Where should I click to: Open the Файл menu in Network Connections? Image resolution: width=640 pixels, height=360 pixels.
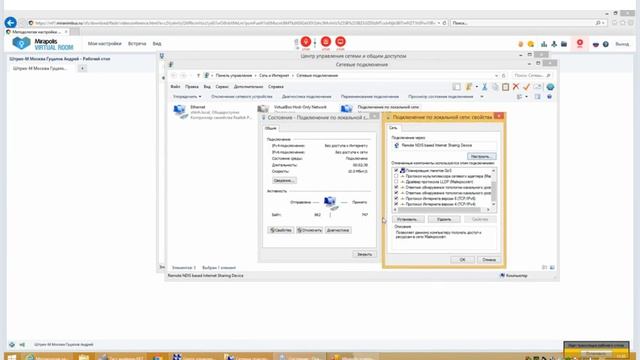click(175, 87)
